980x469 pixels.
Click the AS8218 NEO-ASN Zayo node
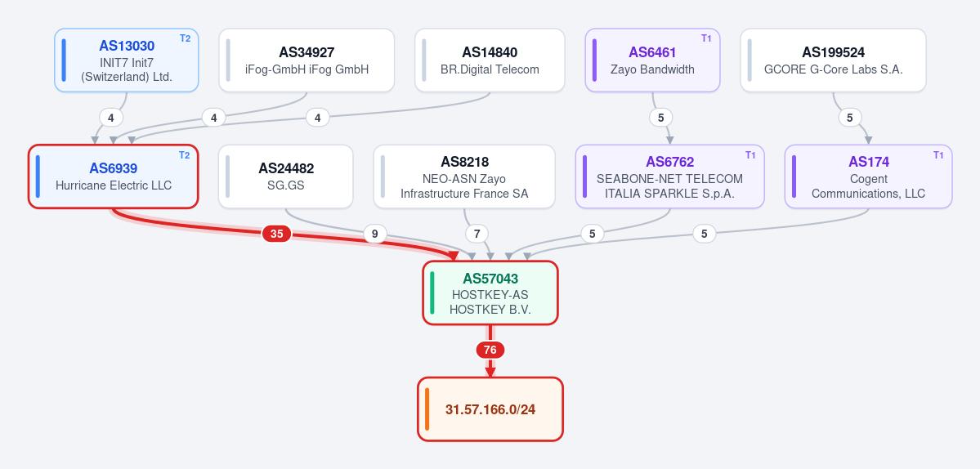464,176
